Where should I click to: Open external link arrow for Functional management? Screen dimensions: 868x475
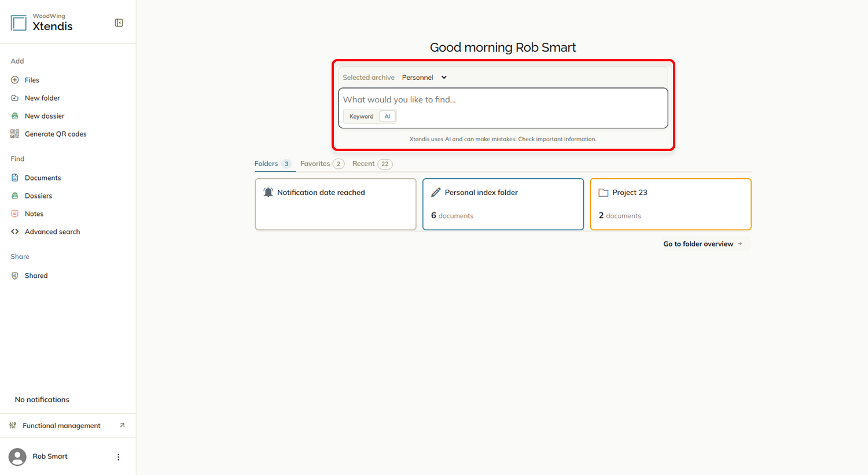[x=122, y=425]
